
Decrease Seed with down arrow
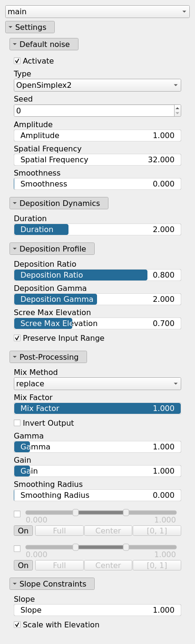(x=177, y=113)
